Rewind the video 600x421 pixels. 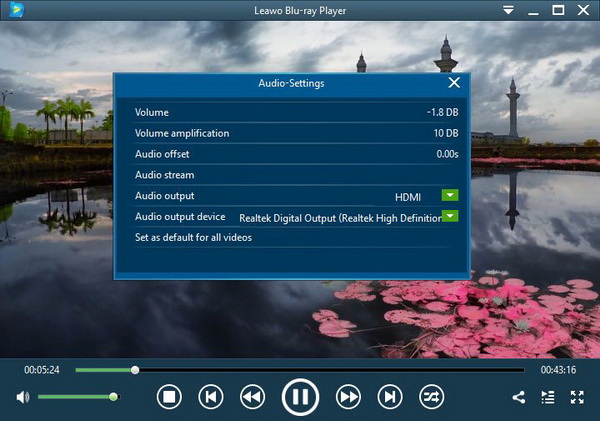click(x=252, y=397)
